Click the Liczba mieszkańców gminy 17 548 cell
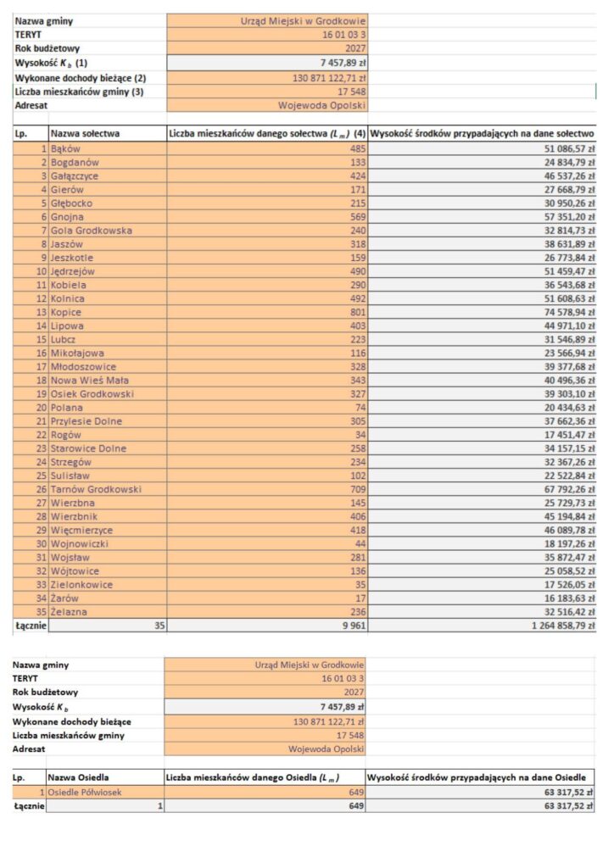 [267, 92]
